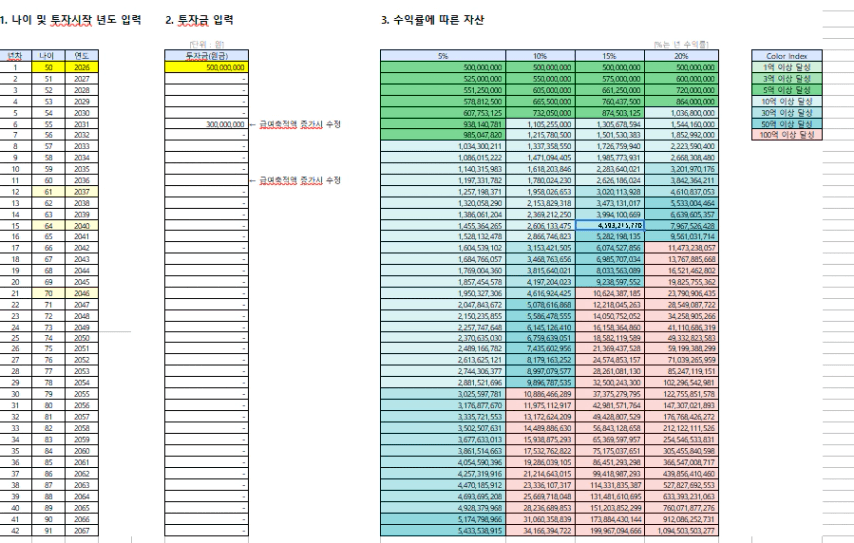Image resolution: width=854 pixels, height=543 pixels.
Task: Select the cell with value 938,140,781
Action: (443, 124)
